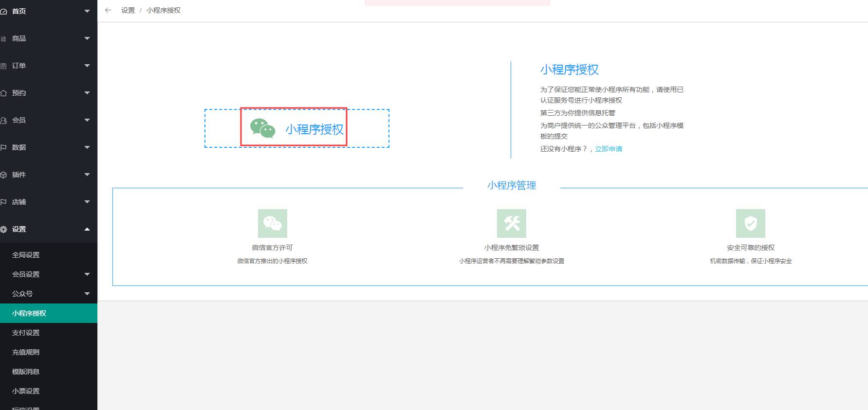Expand the 公众号 submenu arrow
The image size is (868, 410).
coord(87,294)
